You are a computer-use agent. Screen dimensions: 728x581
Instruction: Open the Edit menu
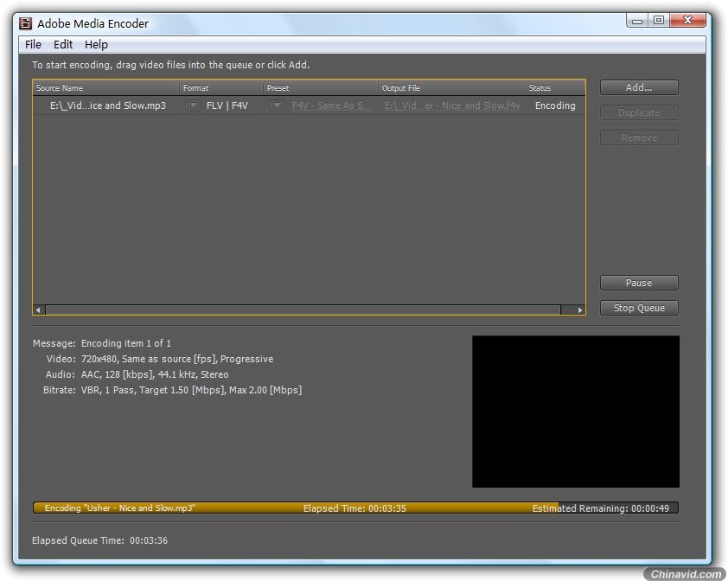(62, 45)
